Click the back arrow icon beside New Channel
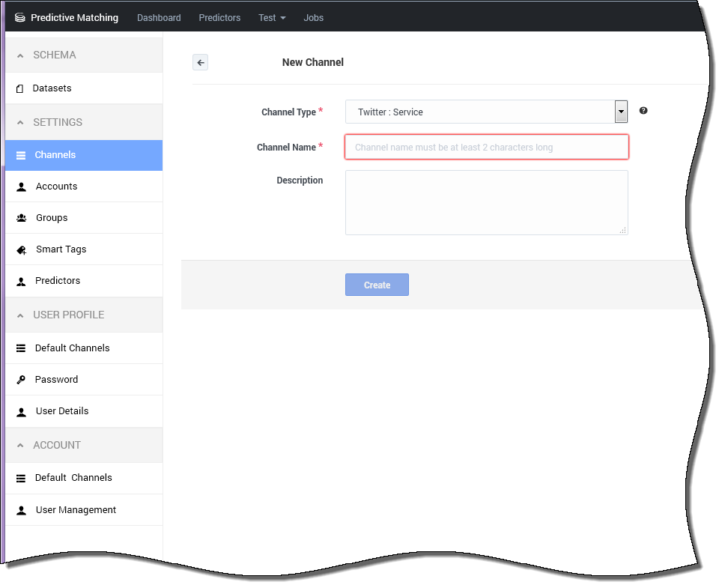 tap(200, 63)
